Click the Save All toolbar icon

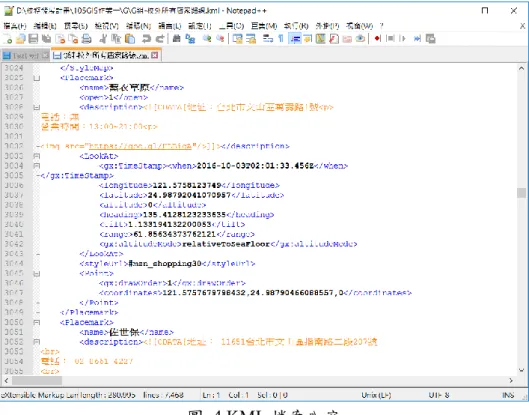click(47, 39)
